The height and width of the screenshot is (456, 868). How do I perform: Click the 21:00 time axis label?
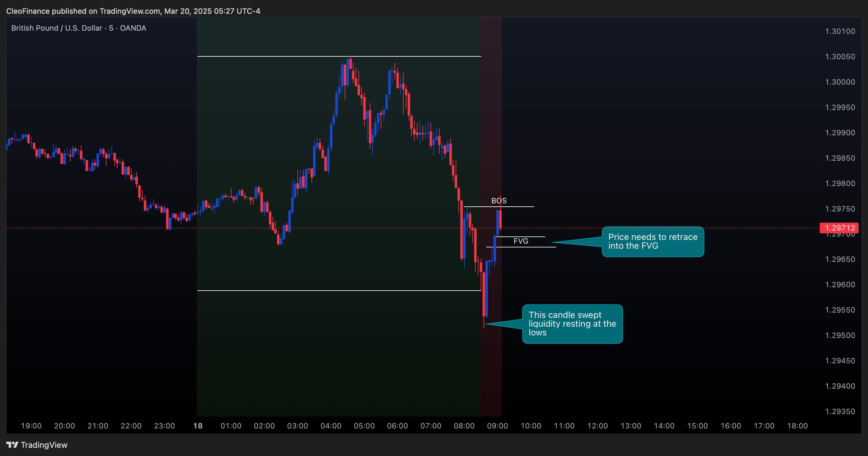click(98, 426)
